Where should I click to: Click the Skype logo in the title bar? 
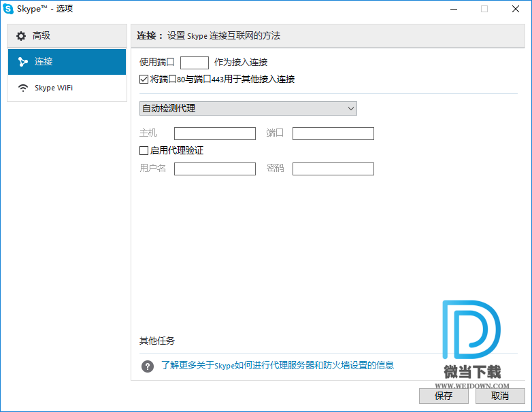pos(8,9)
